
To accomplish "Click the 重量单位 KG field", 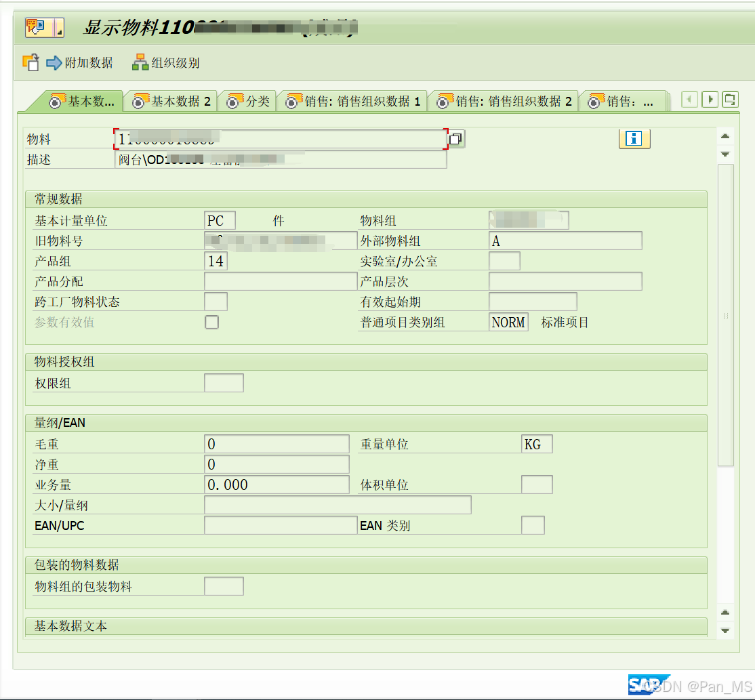I will click(537, 444).
